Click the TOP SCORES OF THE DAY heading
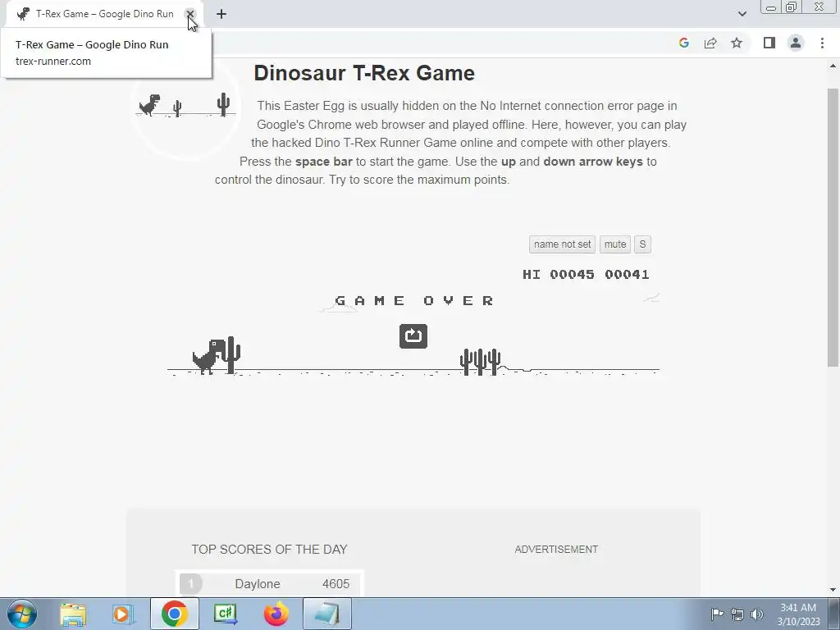 (269, 550)
